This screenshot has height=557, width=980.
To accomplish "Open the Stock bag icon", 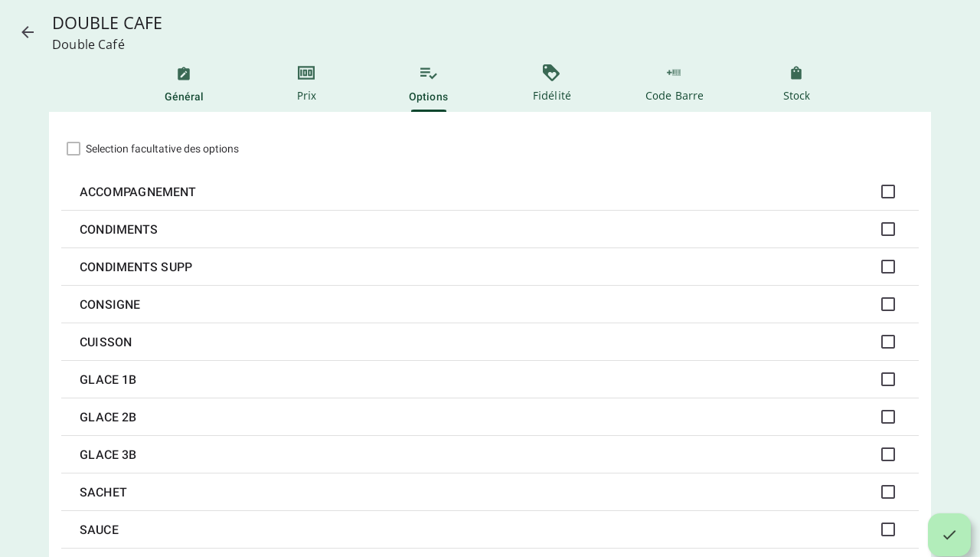I will (x=796, y=73).
